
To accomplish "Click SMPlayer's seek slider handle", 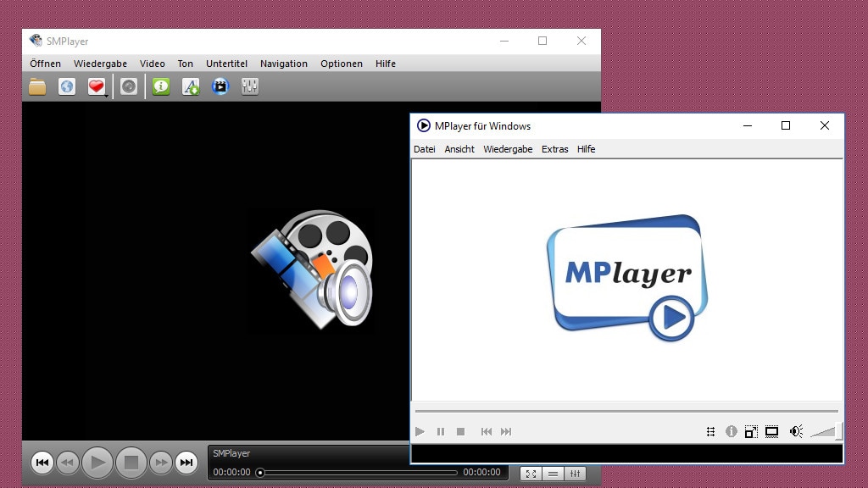I will coord(260,473).
